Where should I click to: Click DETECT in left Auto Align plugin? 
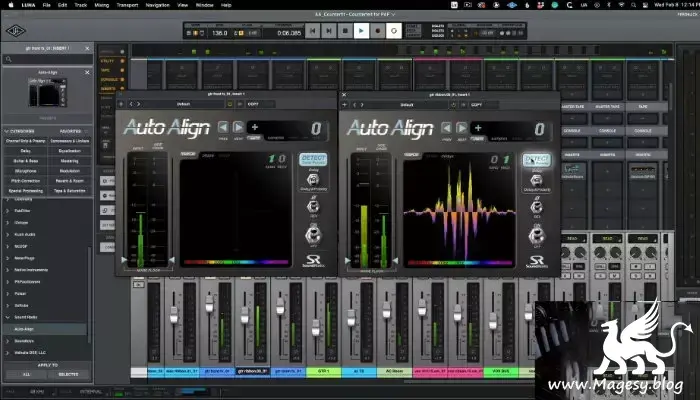click(x=313, y=159)
